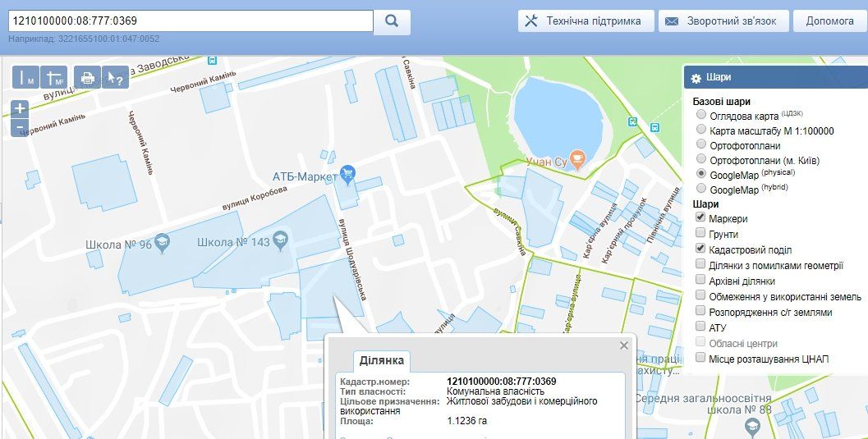
Task: Toggle the Кадастровий поділ checkbox
Action: tap(700, 249)
